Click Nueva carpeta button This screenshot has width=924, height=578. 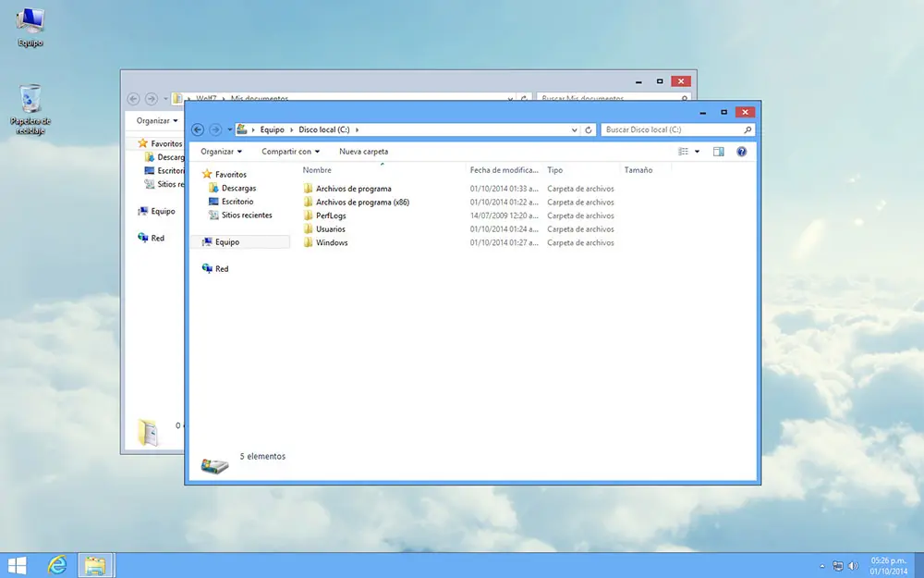pyautogui.click(x=363, y=152)
